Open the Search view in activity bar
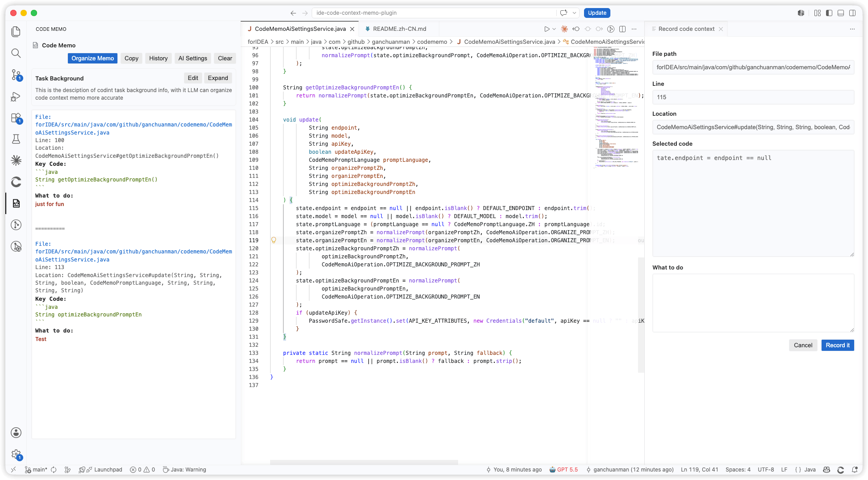 pyautogui.click(x=16, y=53)
